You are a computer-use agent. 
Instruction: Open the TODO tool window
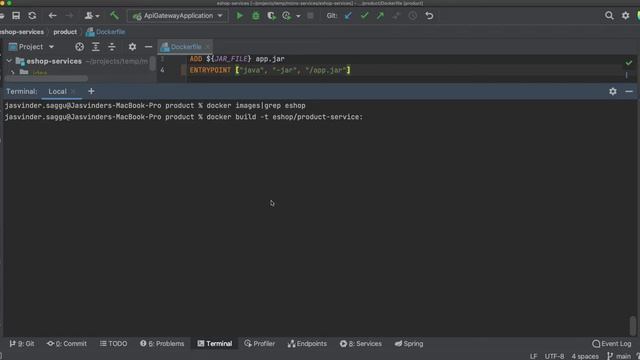[x=113, y=344]
